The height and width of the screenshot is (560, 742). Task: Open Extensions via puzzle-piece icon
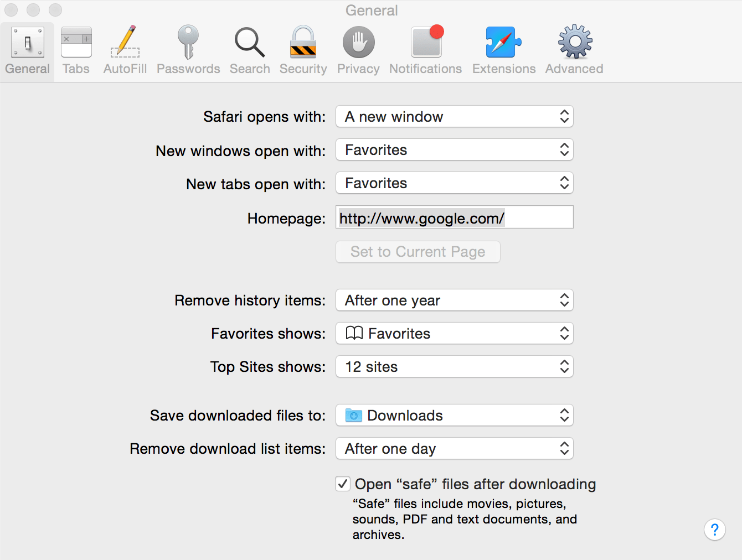503,49
